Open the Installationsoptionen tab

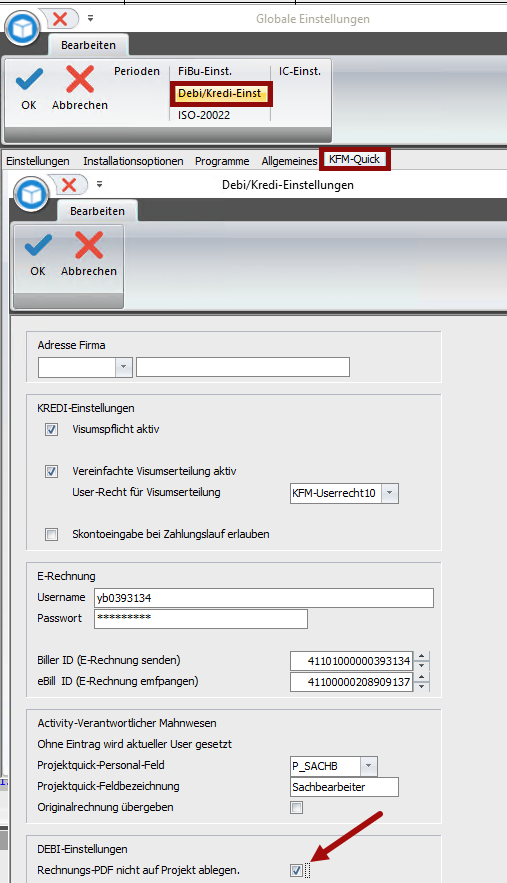134,161
